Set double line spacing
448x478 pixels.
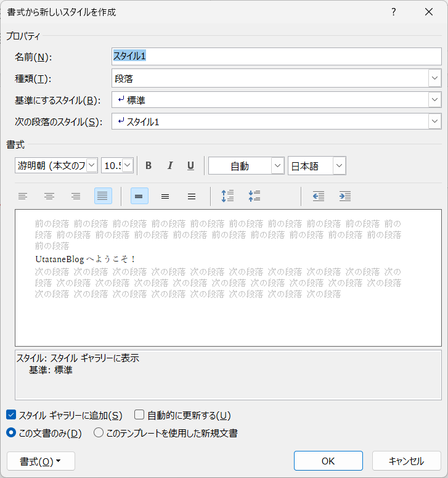[x=192, y=196]
